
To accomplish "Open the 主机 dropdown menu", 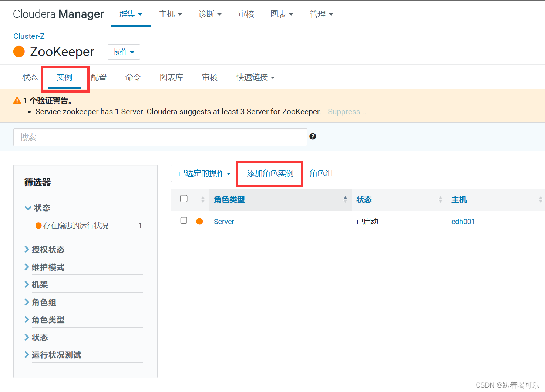I will coord(170,14).
